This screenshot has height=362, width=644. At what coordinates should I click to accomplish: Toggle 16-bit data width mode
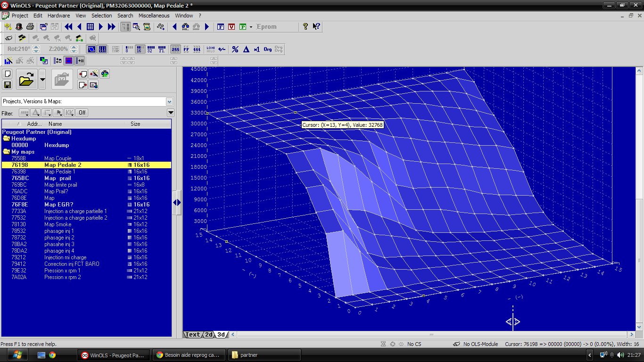pyautogui.click(x=140, y=49)
